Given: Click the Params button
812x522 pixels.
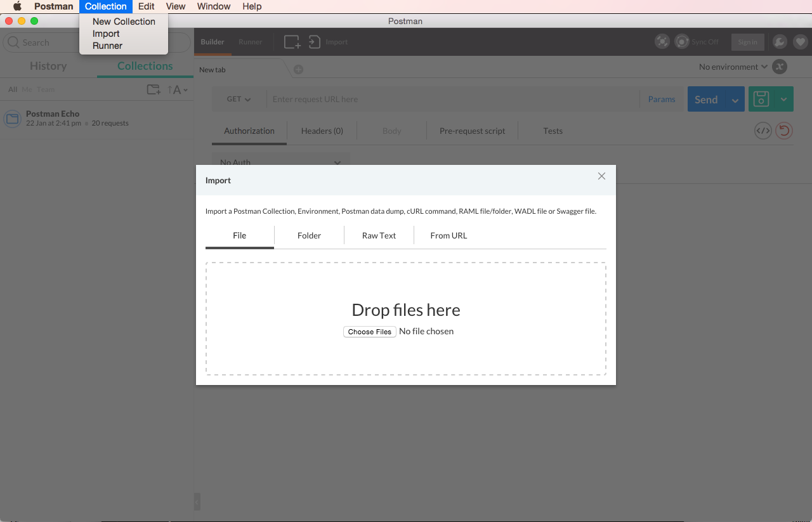Looking at the screenshot, I should tap(662, 99).
